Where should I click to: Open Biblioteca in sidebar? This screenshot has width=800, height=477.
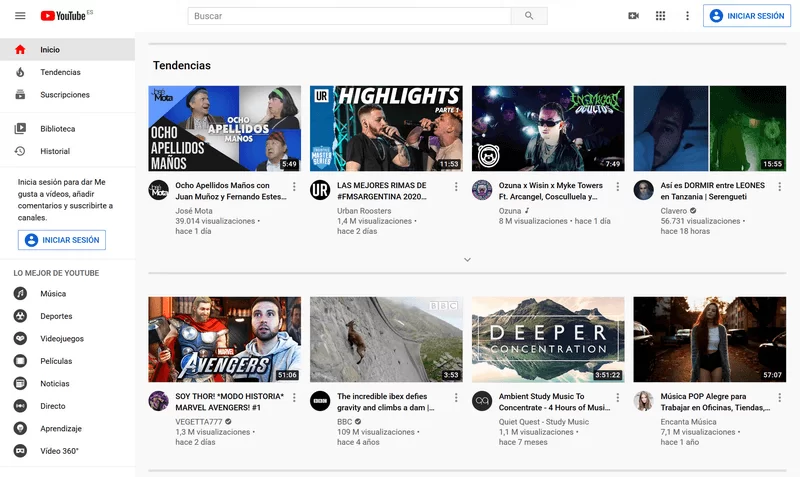(x=67, y=129)
